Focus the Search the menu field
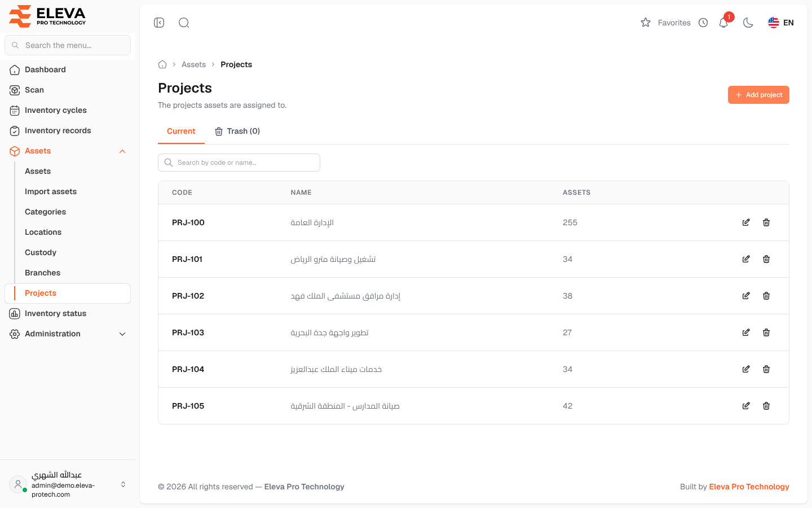 [68, 45]
